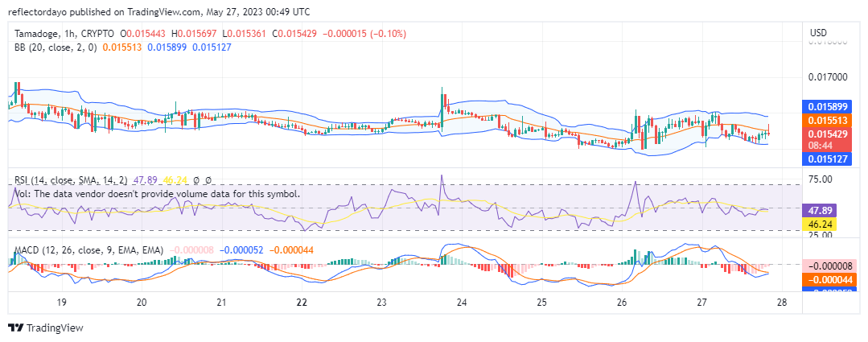Click date 19 on the time axis
The height and width of the screenshot is (342, 868).
(61, 303)
